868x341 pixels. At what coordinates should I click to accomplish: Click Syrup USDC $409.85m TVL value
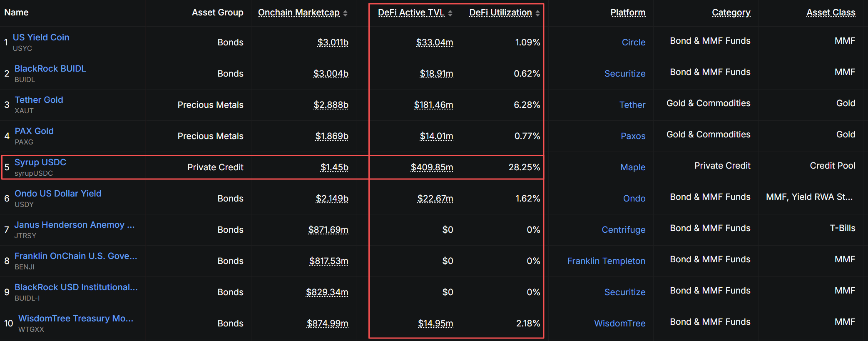[432, 167]
